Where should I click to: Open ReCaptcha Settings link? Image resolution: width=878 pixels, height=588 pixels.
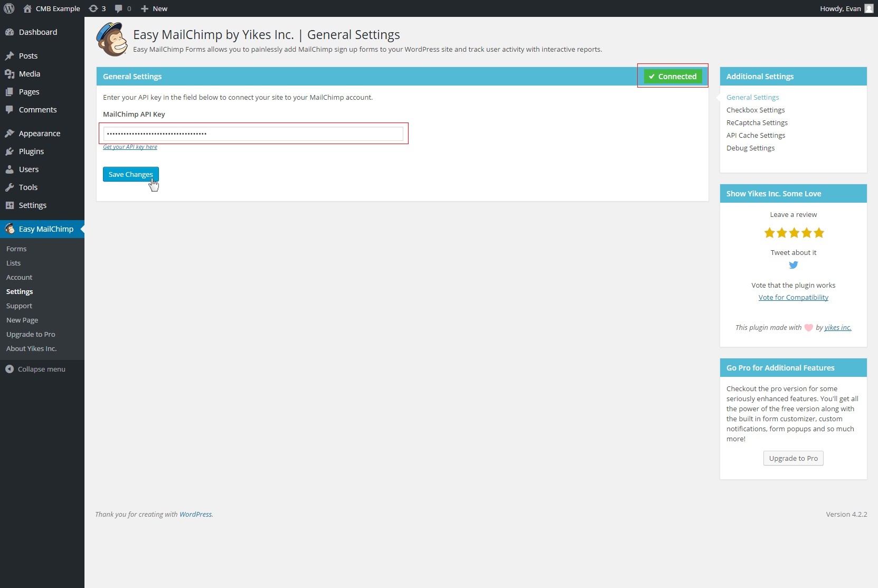[x=757, y=122]
